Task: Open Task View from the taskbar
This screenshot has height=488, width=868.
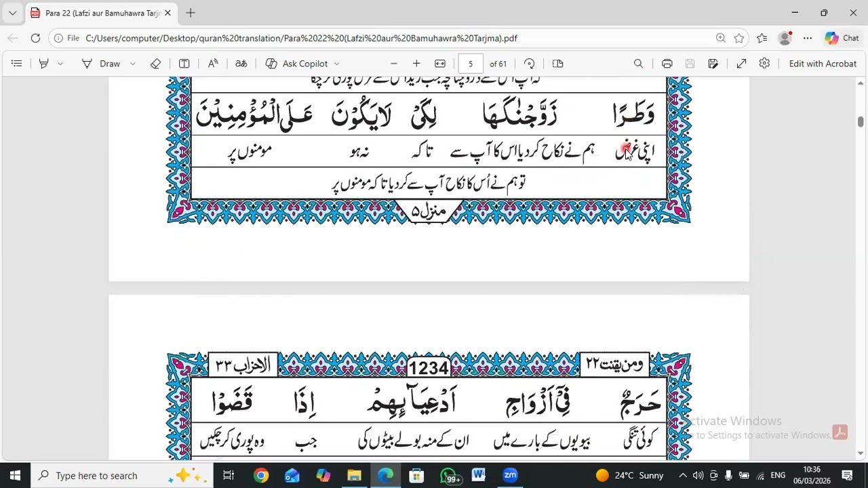Action: 229,475
